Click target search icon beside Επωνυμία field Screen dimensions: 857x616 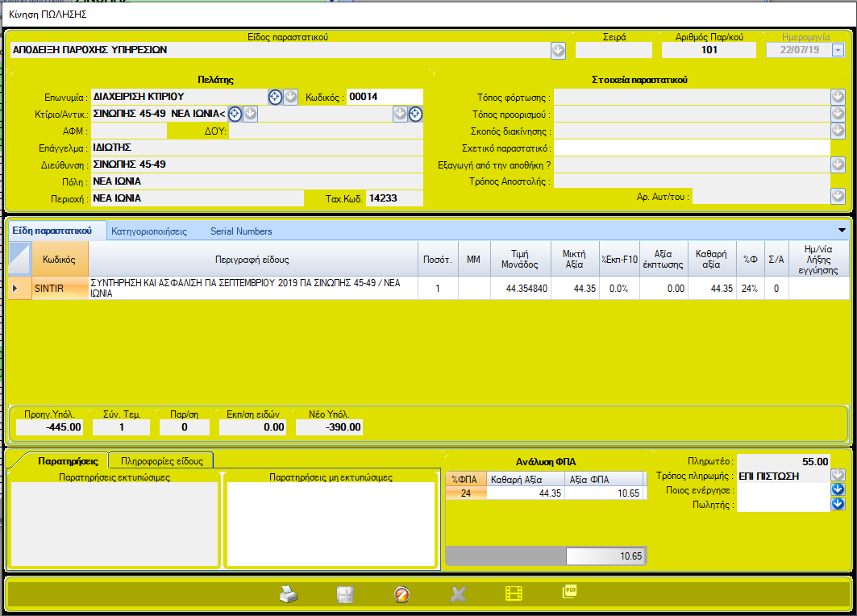click(275, 97)
